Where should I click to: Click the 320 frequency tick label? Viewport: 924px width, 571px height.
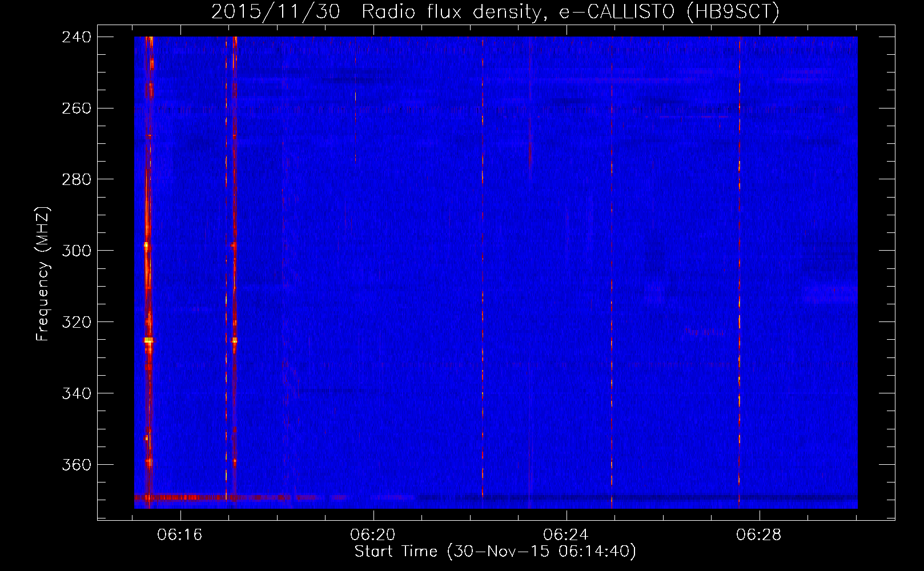tap(77, 322)
